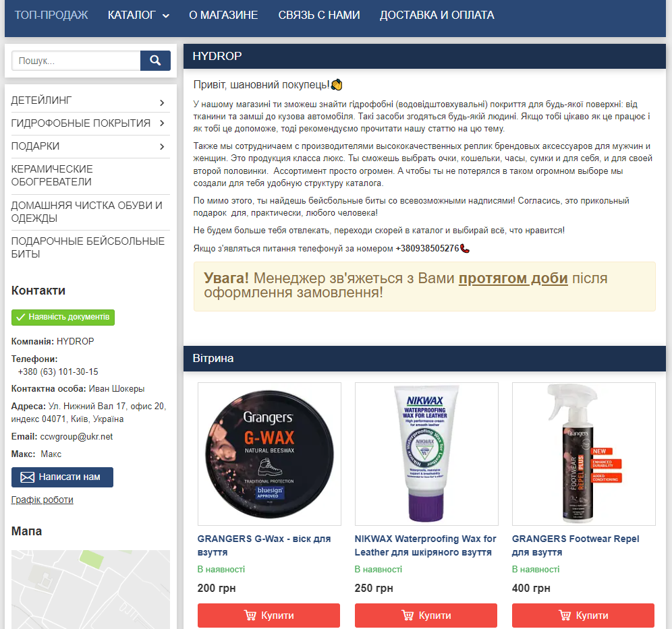Click the envelope icon on Написати нам
This screenshot has height=629, width=672.
(x=27, y=477)
